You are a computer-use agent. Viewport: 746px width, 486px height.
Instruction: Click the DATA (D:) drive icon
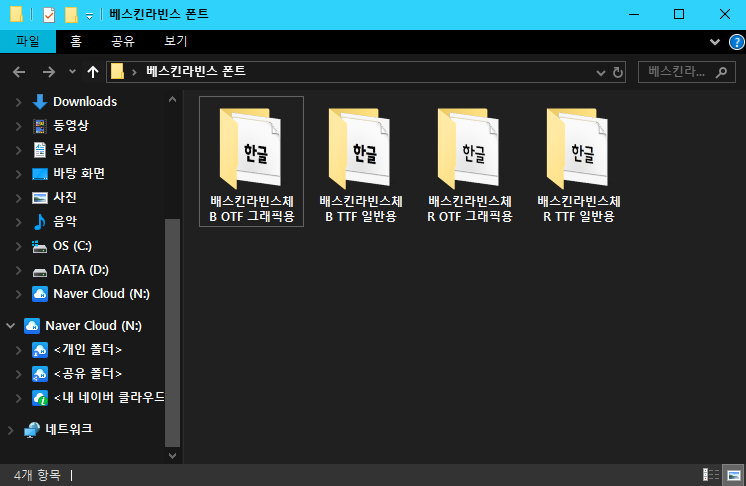[x=40, y=272]
